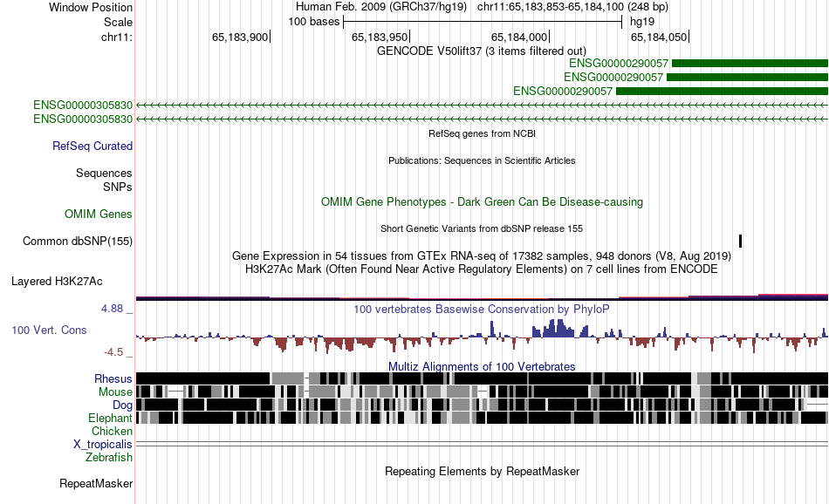Viewport: 829px width, 504px height.
Task: Click the Layered H3K27Ac track label
Action: click(57, 281)
